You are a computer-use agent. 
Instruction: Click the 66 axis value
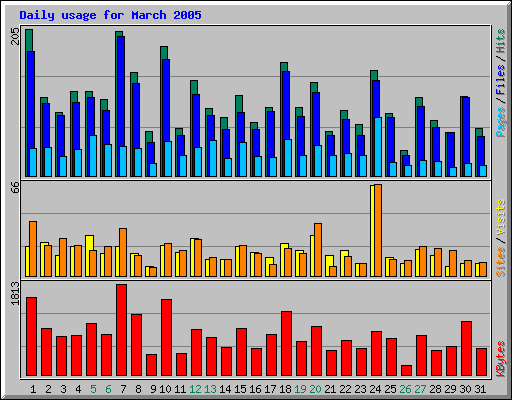(15, 187)
